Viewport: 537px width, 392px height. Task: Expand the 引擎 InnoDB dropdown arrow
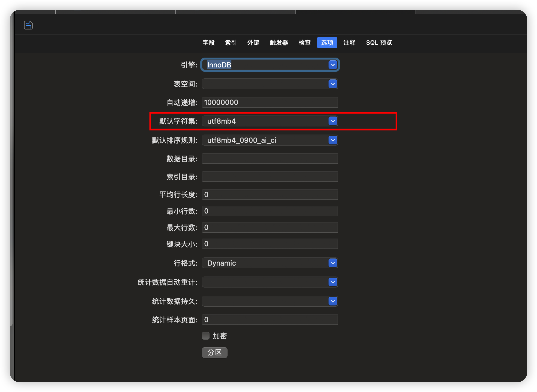pos(333,65)
